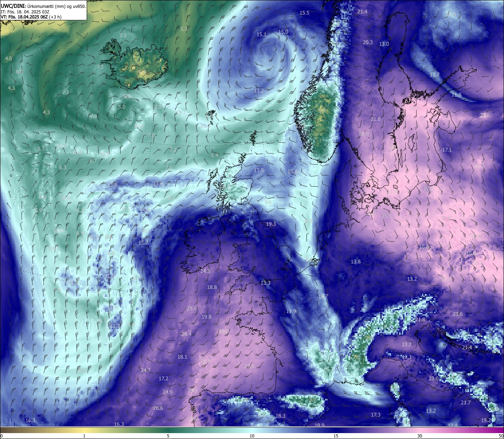Click the value 26.4 on the map

186,334
